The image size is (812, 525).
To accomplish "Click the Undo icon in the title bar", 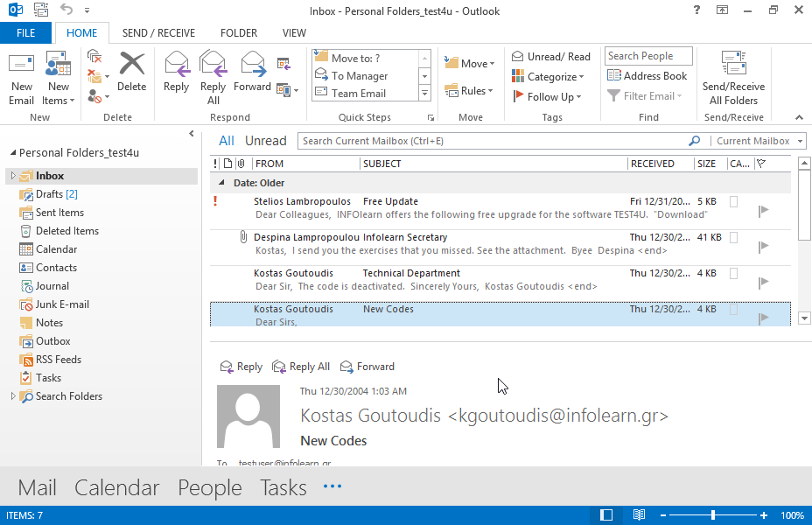I will click(x=66, y=10).
